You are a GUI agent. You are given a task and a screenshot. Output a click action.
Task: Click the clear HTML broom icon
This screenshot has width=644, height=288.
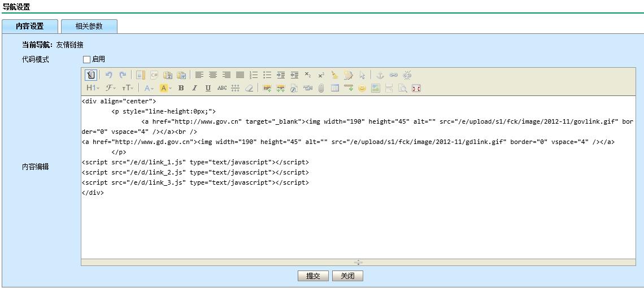[335, 75]
